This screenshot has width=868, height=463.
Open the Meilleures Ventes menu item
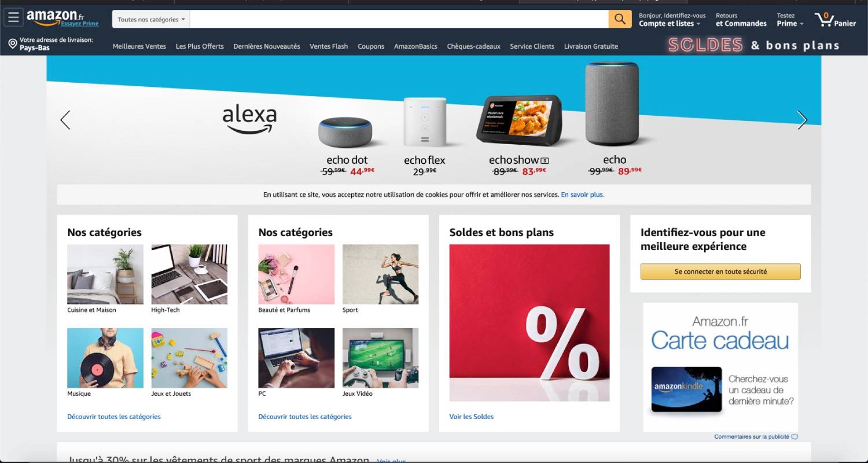[139, 46]
